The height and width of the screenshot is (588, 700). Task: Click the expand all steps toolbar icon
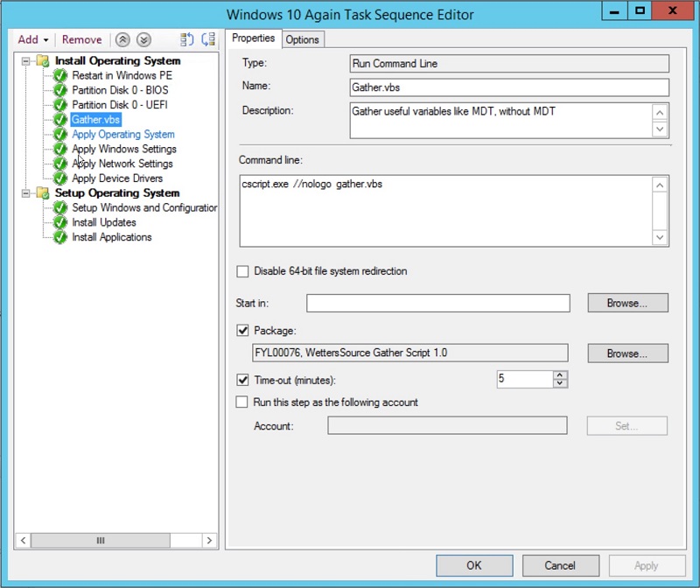[x=186, y=39]
